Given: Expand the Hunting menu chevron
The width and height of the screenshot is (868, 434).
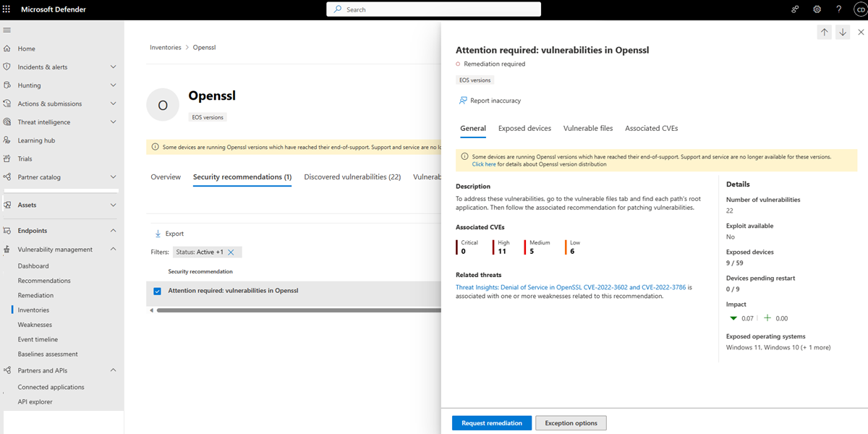Looking at the screenshot, I should (x=113, y=85).
